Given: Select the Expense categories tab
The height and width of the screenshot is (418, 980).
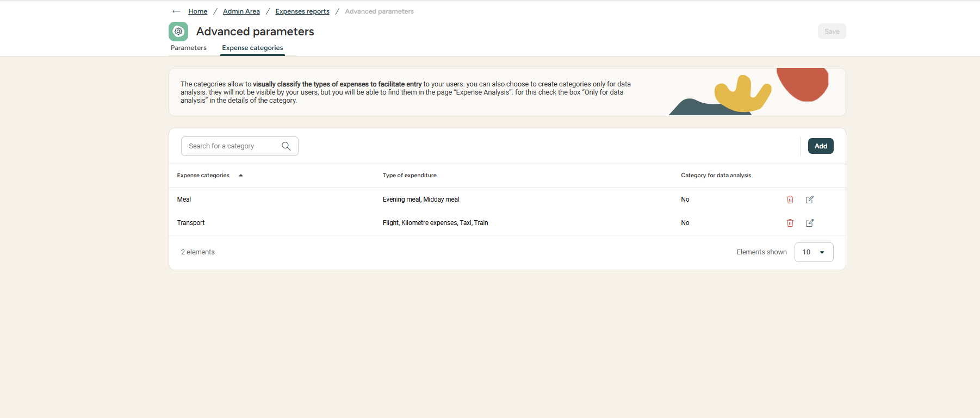Looking at the screenshot, I should click(252, 48).
